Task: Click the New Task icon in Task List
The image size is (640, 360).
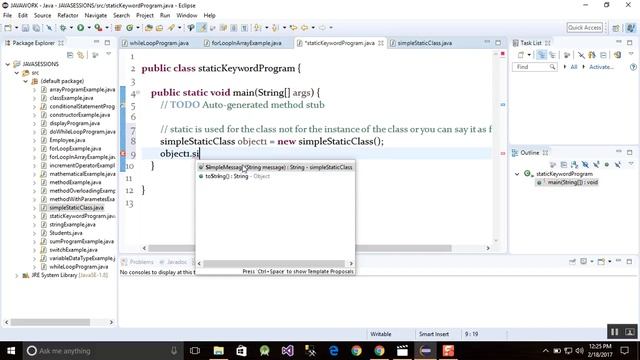Action: coord(521,55)
